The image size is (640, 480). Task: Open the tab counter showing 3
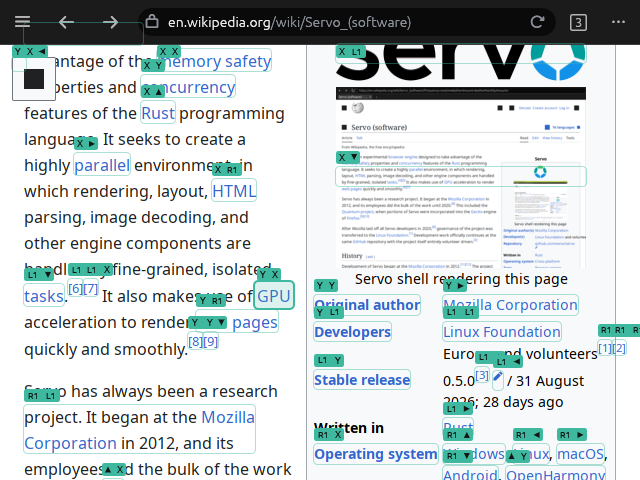click(x=578, y=22)
